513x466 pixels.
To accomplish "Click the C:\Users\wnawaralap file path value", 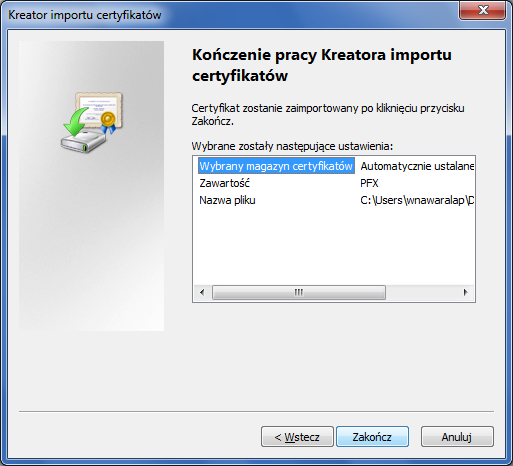I will coord(417,200).
